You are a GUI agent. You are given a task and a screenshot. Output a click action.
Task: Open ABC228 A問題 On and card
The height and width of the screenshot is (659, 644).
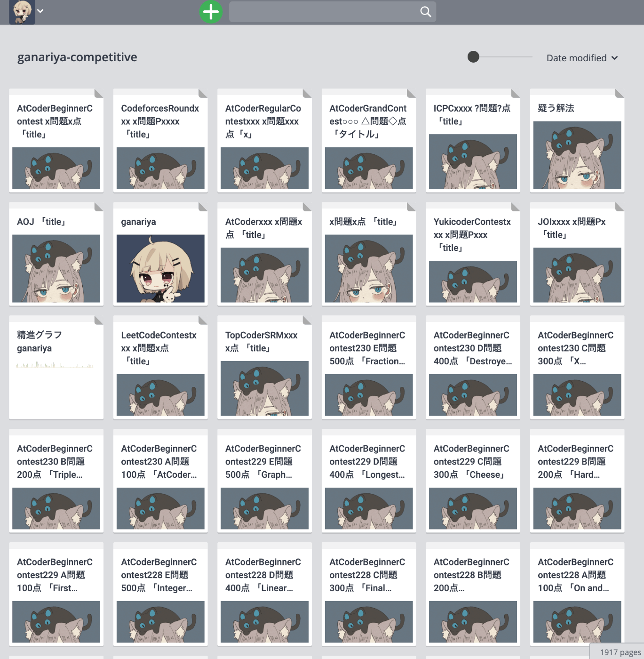[x=577, y=595]
